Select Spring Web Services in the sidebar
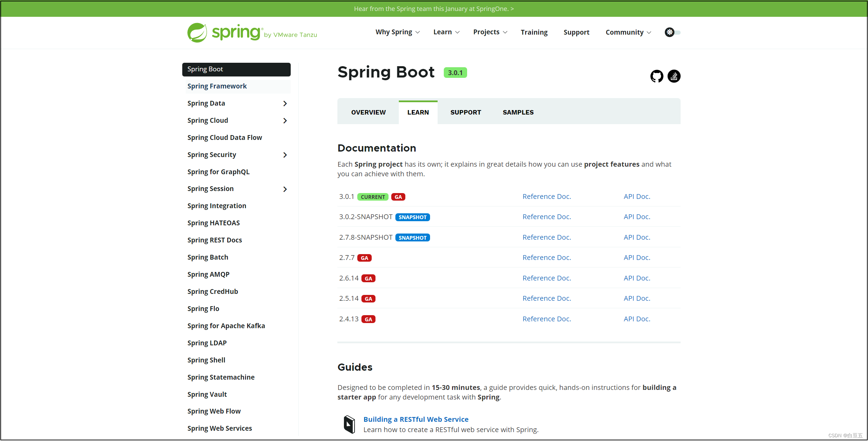The width and height of the screenshot is (868, 441). (x=219, y=428)
